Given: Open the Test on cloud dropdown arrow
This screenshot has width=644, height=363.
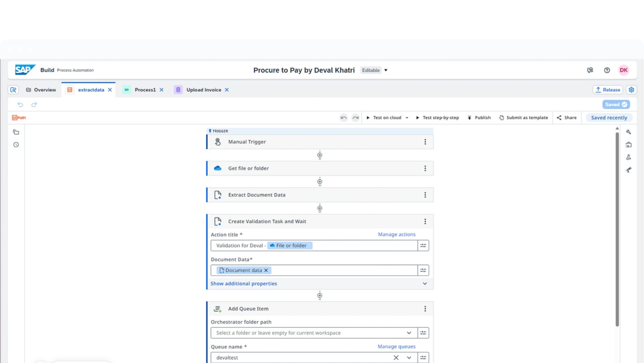Looking at the screenshot, I should coord(407,118).
